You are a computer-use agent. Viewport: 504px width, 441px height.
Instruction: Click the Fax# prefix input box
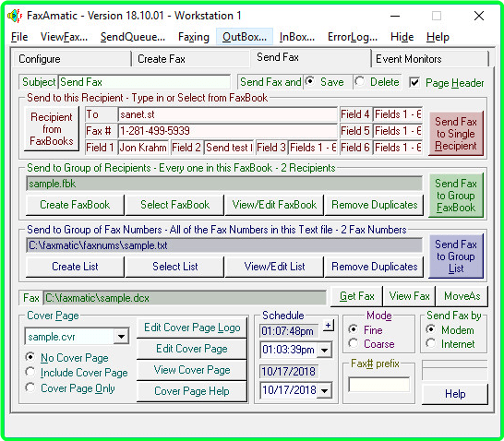pos(379,384)
